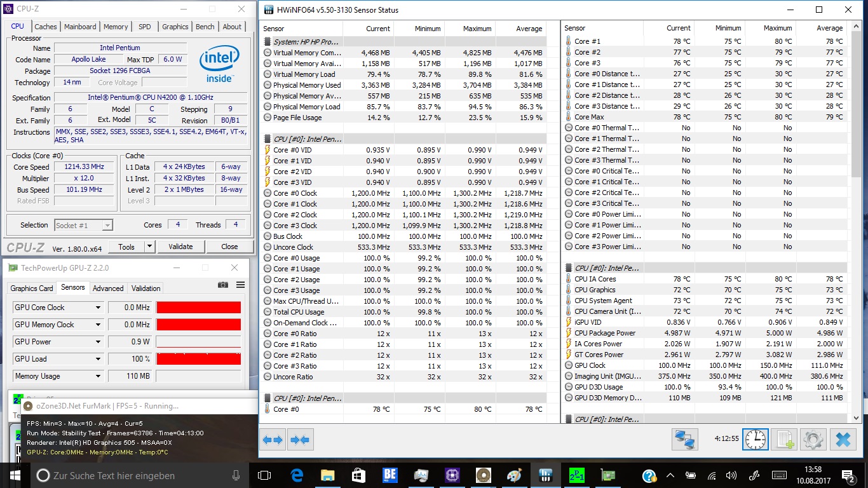This screenshot has height=488, width=868.
Task: Switch to CPU-Z via purple taskbar icon
Action: 452,475
